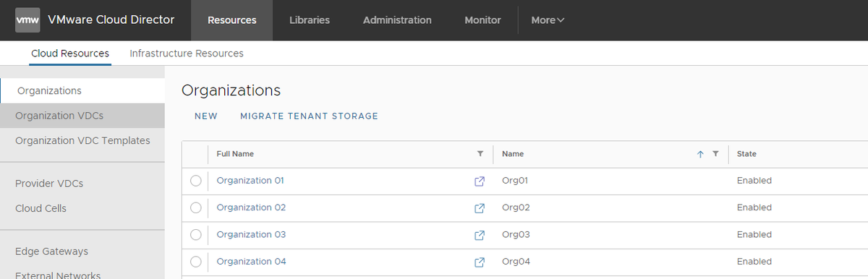
Task: Expand the More dropdown menu
Action: tap(548, 20)
